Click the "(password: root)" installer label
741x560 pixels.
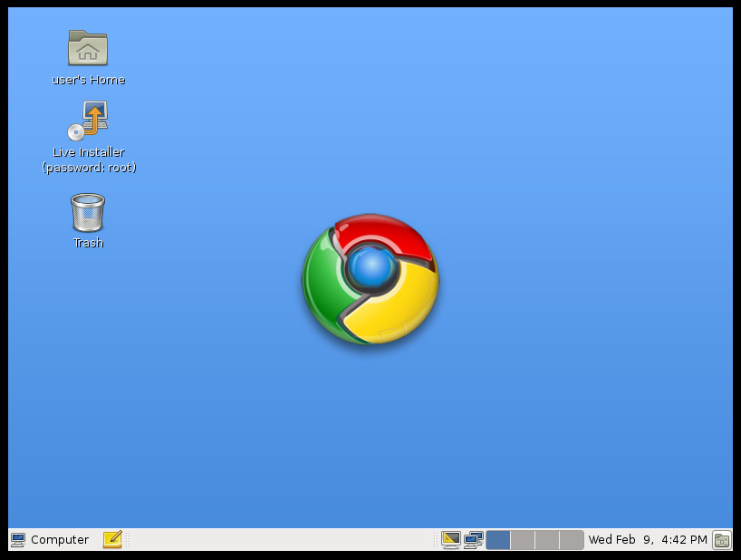[89, 168]
